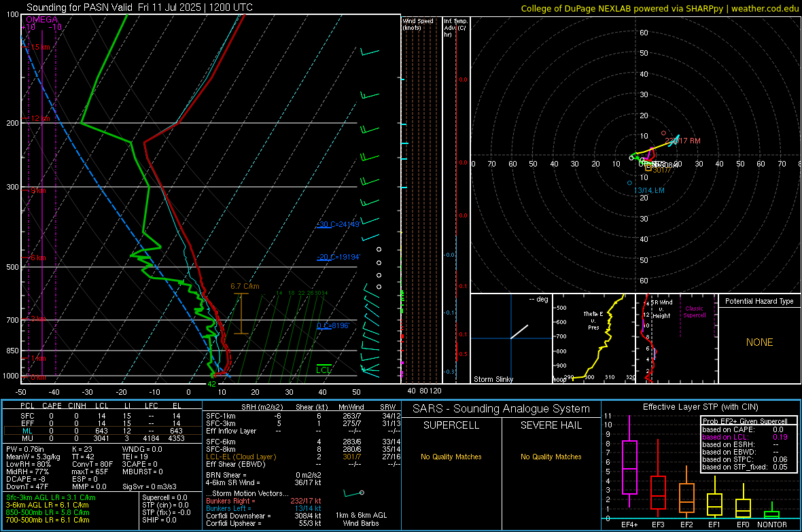Click the 'LowRH = 80%' value
Image resolution: width=802 pixels, height=532 pixels.
pyautogui.click(x=29, y=465)
